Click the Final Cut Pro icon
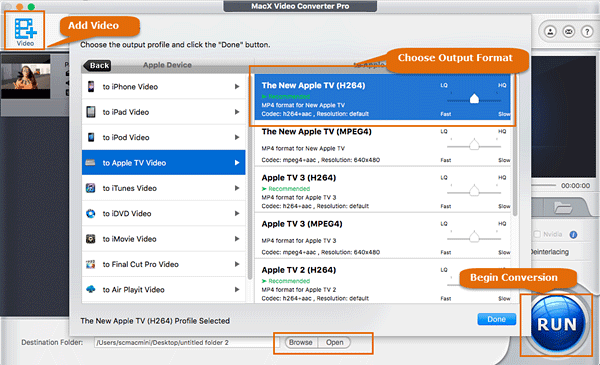 tap(91, 264)
